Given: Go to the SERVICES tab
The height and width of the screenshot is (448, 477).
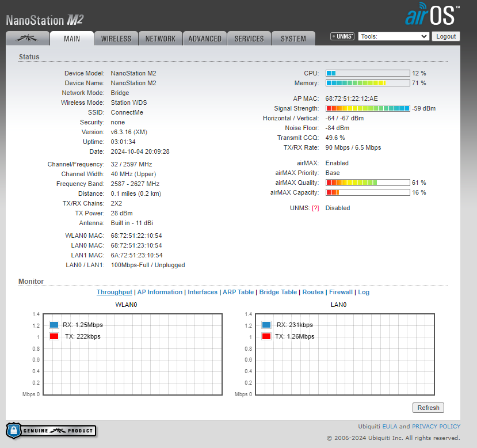Looking at the screenshot, I should 249,39.
